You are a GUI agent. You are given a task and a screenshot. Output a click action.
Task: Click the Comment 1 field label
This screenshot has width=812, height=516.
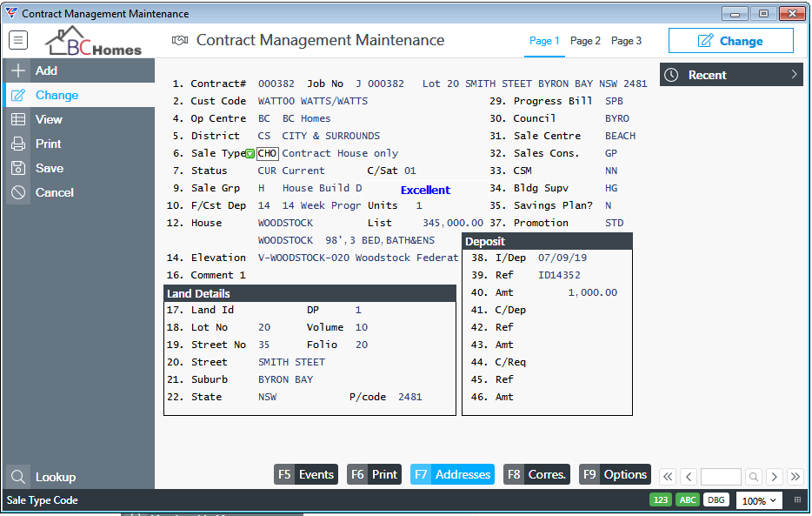click(x=218, y=275)
